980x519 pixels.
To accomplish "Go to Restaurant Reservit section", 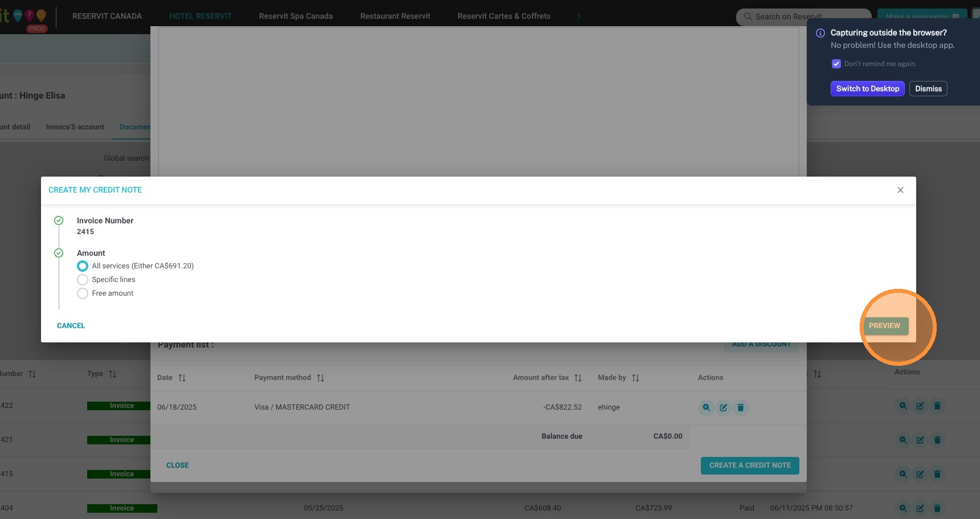I will coord(395,16).
